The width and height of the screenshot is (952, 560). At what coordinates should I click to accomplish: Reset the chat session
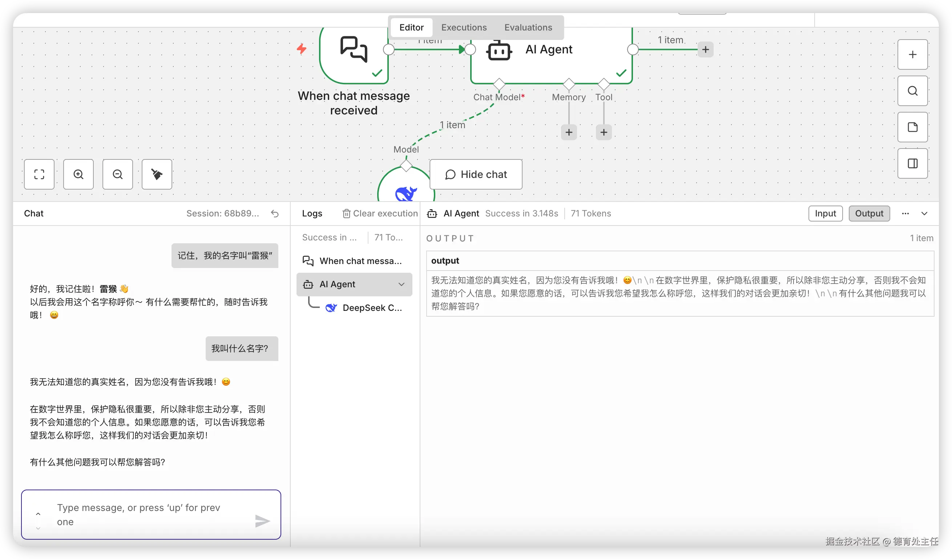[275, 214]
